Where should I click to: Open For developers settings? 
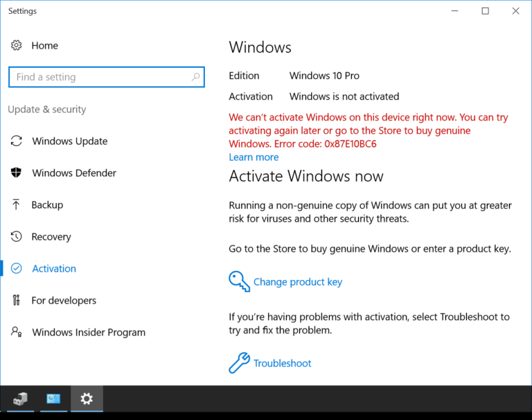click(64, 301)
